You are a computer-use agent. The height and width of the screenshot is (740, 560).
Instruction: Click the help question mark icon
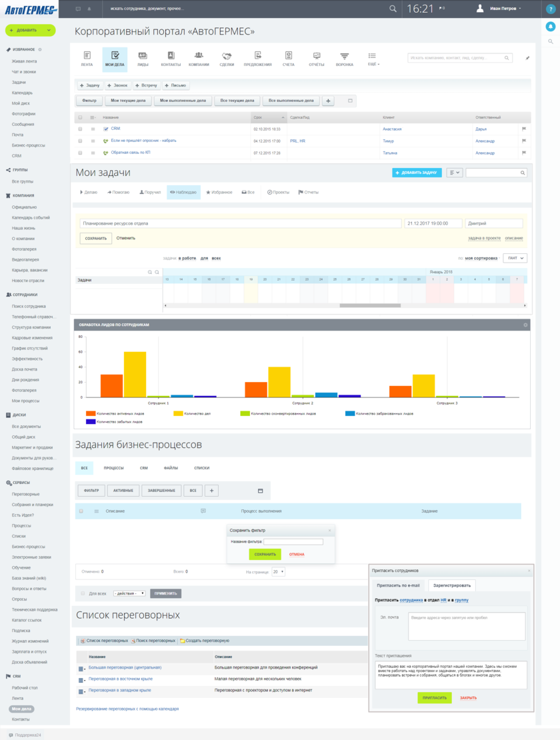[551, 9]
